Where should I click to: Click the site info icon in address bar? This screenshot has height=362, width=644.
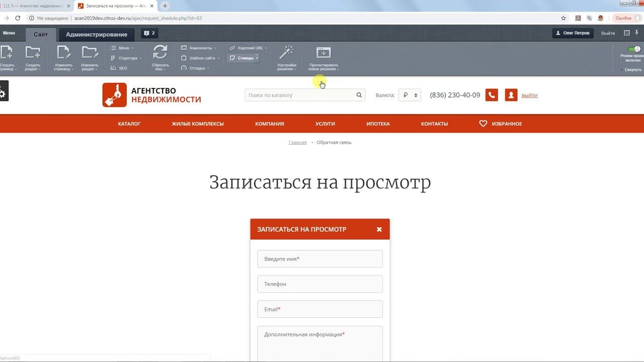pos(31,18)
